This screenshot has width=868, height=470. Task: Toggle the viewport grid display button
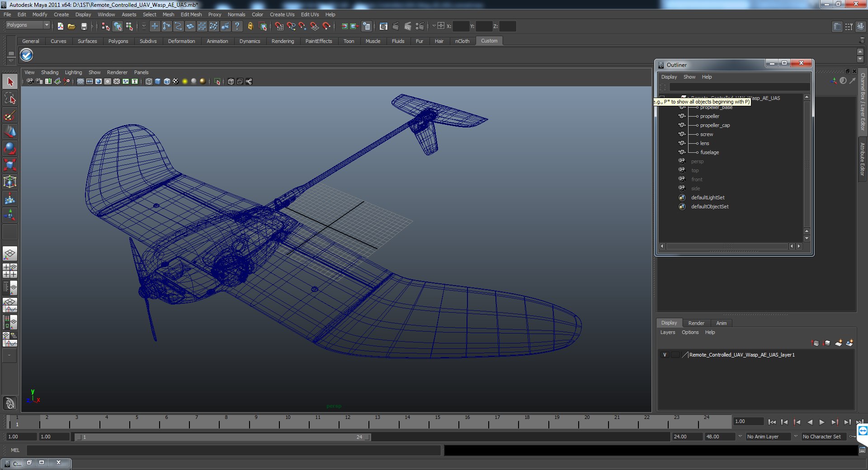(x=80, y=82)
